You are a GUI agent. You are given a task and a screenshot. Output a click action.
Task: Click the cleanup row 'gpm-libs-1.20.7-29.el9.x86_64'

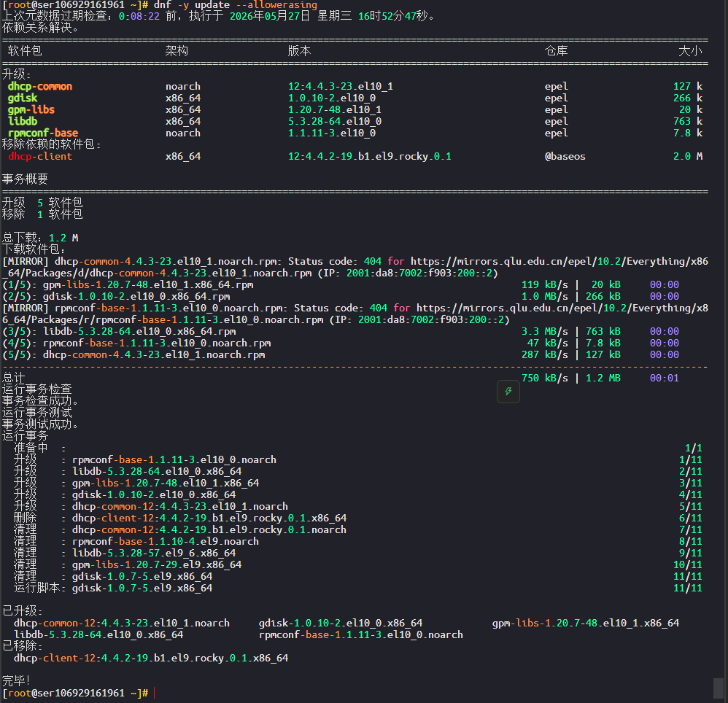coord(357,564)
